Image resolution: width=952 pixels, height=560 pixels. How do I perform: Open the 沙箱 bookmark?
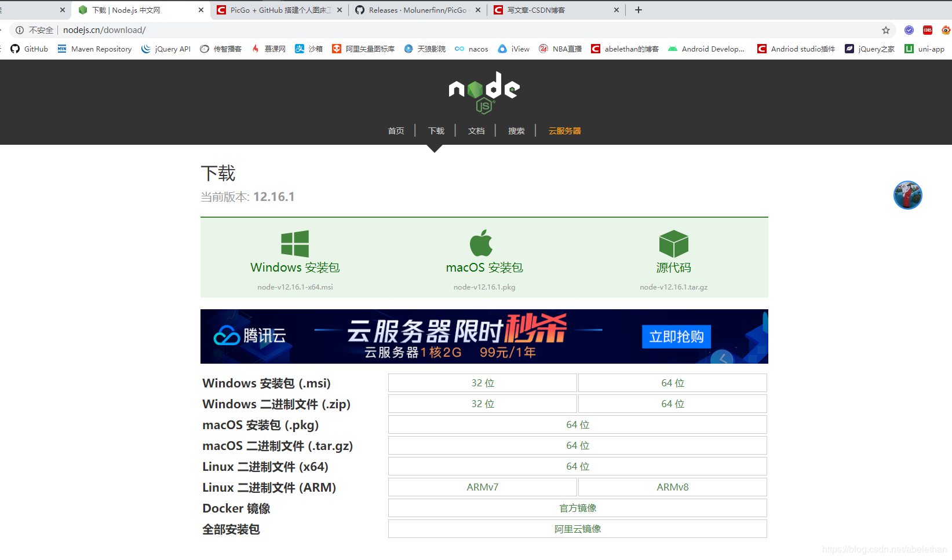pos(309,49)
